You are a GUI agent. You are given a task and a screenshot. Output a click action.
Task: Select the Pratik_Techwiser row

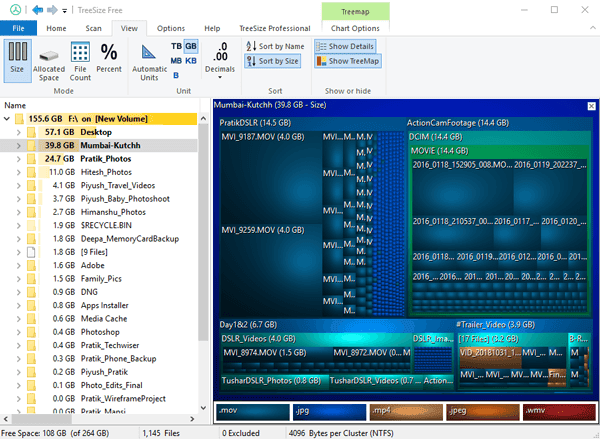[99, 345]
